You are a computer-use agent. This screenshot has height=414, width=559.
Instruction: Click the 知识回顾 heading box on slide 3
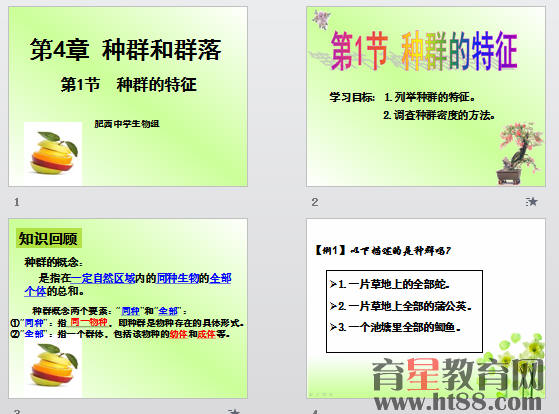click(48, 239)
